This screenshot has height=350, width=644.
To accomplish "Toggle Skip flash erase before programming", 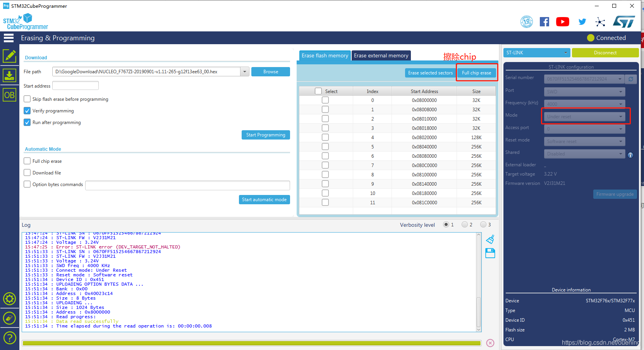I will click(27, 99).
